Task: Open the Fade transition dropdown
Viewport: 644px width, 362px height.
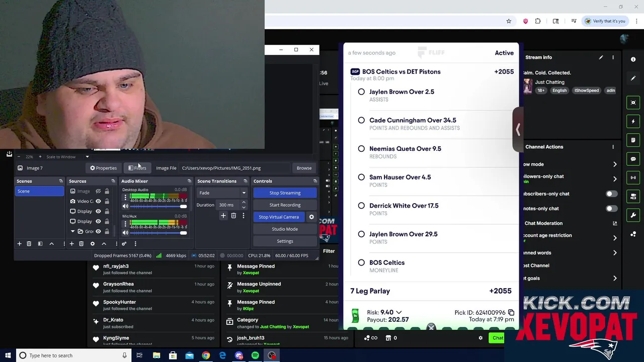Action: pyautogui.click(x=223, y=193)
